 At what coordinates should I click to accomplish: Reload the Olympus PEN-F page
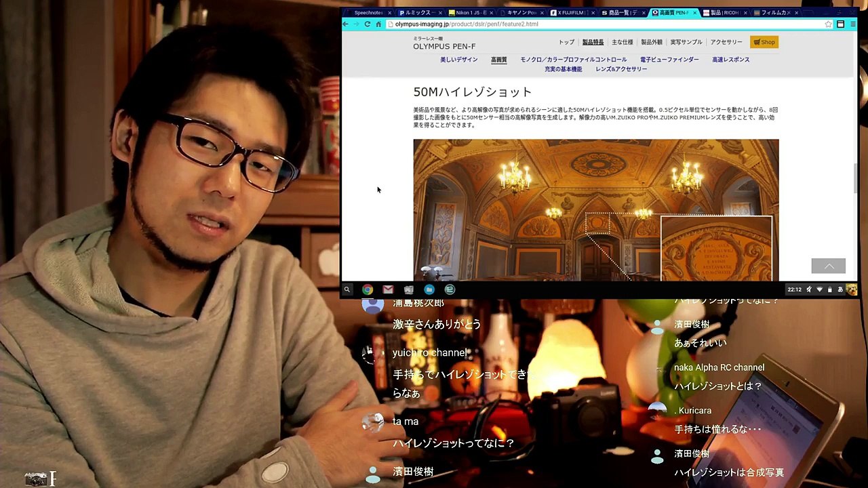click(368, 24)
